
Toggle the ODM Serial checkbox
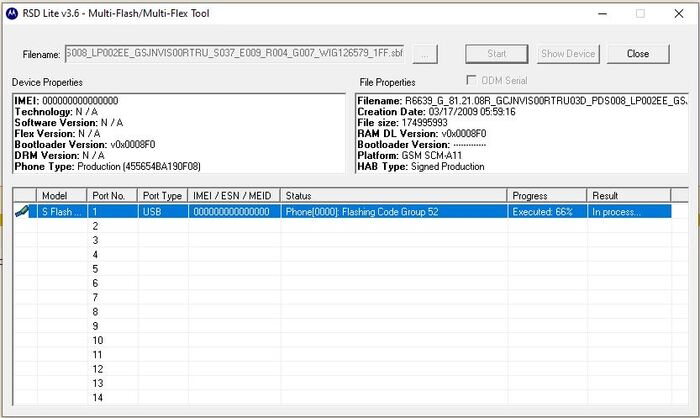[x=471, y=80]
